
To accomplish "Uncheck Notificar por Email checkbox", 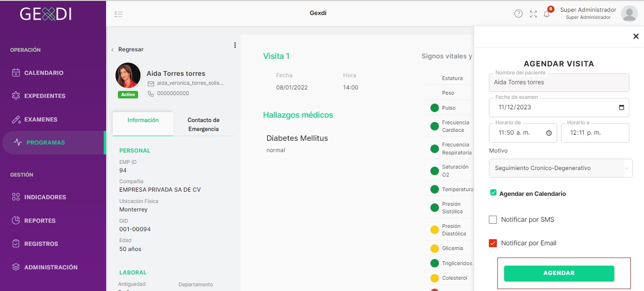I will pyautogui.click(x=493, y=243).
